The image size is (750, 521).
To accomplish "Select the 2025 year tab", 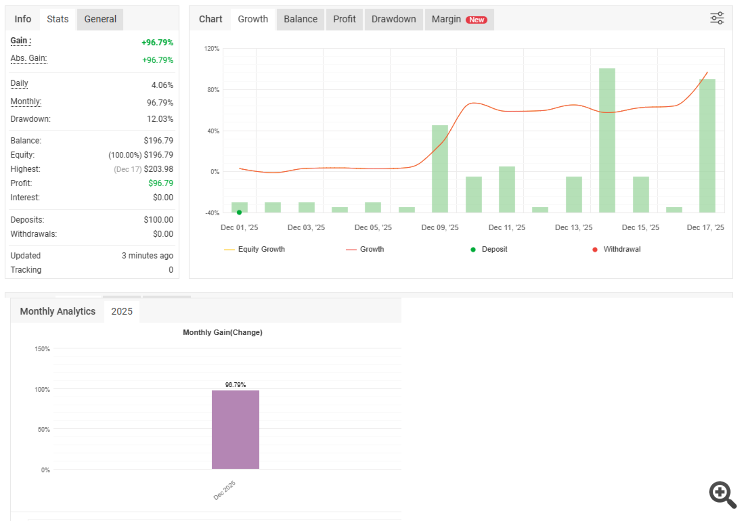I will (x=121, y=311).
